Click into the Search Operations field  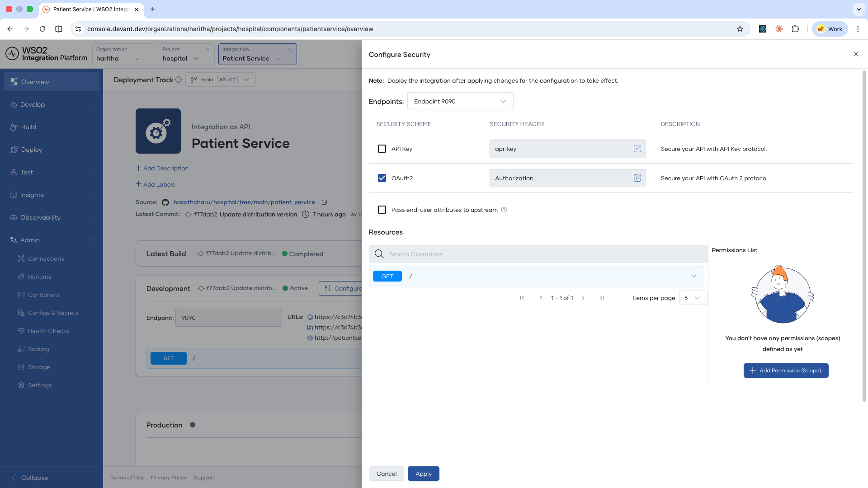[x=538, y=254]
